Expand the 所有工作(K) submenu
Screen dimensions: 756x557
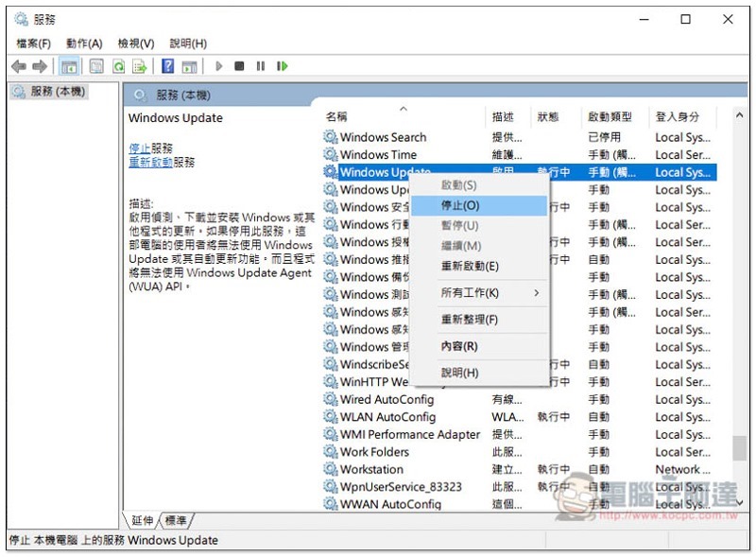(x=479, y=293)
